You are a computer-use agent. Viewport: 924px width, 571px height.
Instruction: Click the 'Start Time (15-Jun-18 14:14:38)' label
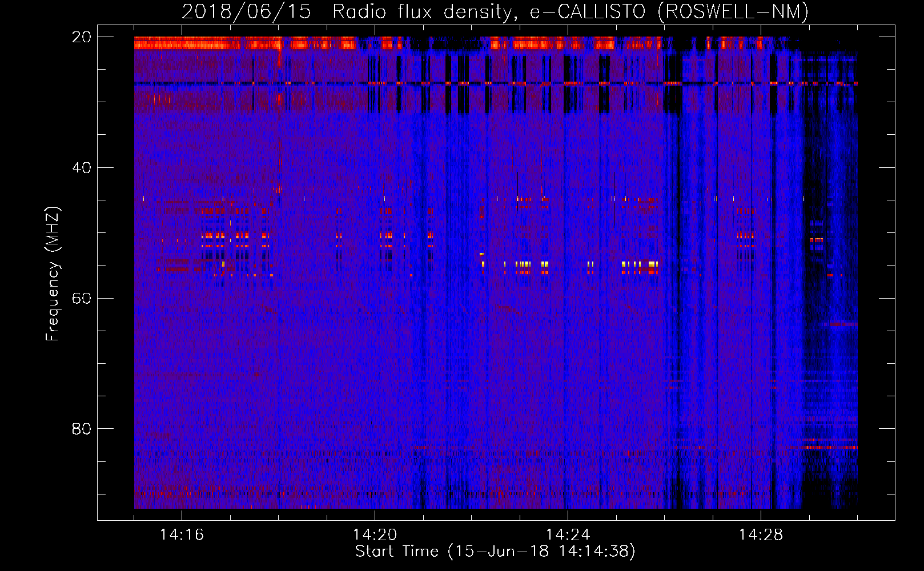pos(495,552)
